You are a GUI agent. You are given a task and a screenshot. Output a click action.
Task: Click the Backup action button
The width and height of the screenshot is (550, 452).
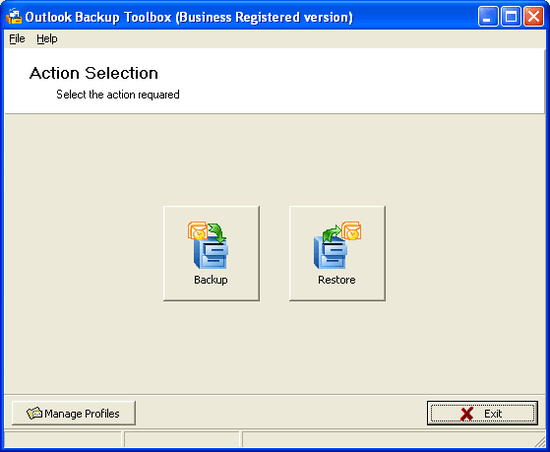click(x=211, y=253)
